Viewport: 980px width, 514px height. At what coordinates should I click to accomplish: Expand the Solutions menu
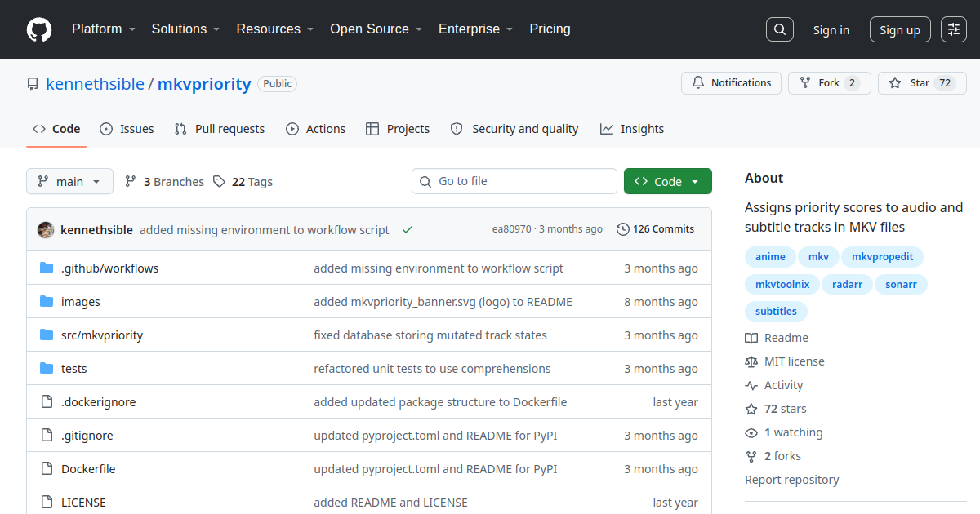click(x=185, y=29)
